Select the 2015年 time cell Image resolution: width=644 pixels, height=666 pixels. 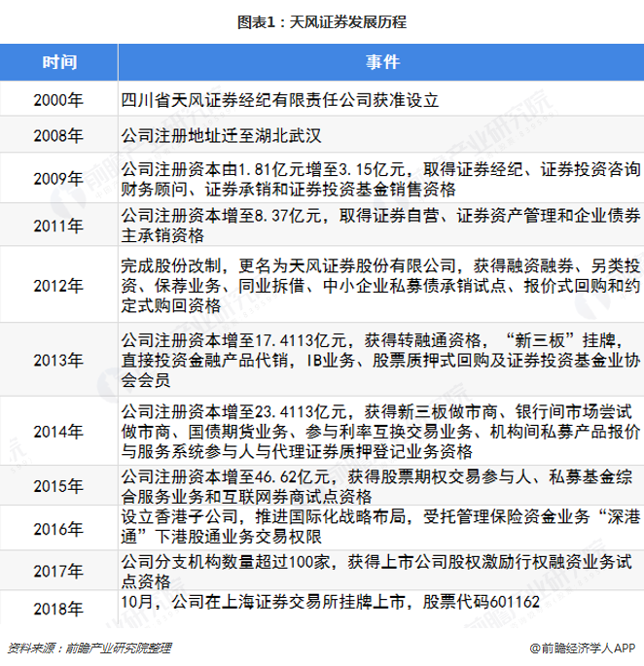coord(58,486)
